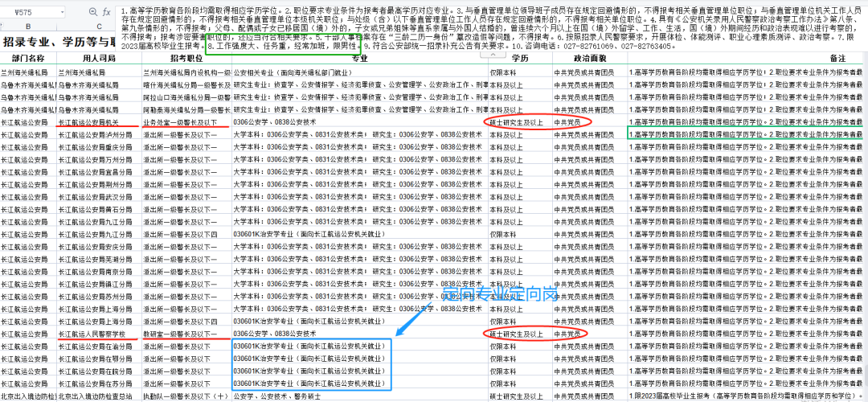Click the 学历 header cell

click(x=520, y=58)
